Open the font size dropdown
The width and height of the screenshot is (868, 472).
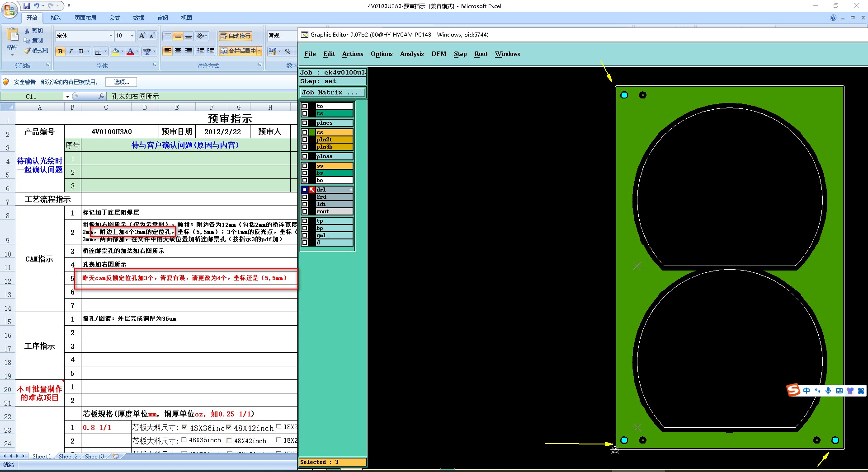click(x=132, y=36)
